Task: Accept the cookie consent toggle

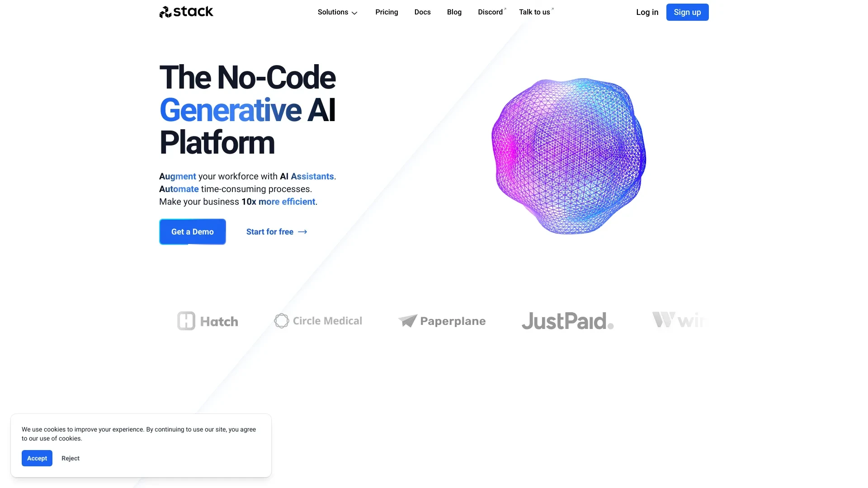Action: point(37,458)
